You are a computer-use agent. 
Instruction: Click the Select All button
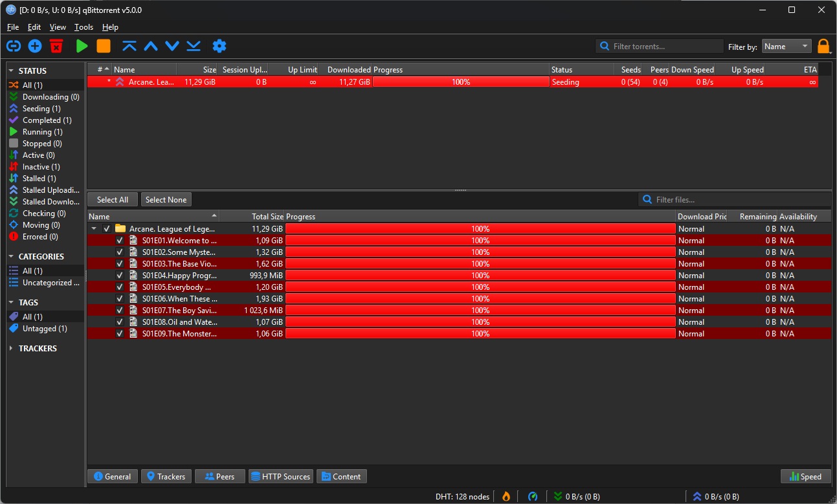[113, 200]
